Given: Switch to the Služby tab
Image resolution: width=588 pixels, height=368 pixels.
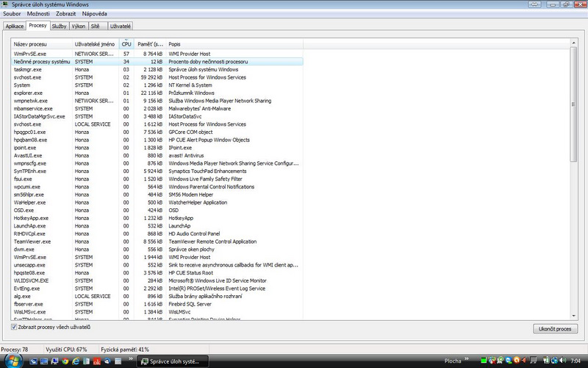Looking at the screenshot, I should tap(59, 26).
